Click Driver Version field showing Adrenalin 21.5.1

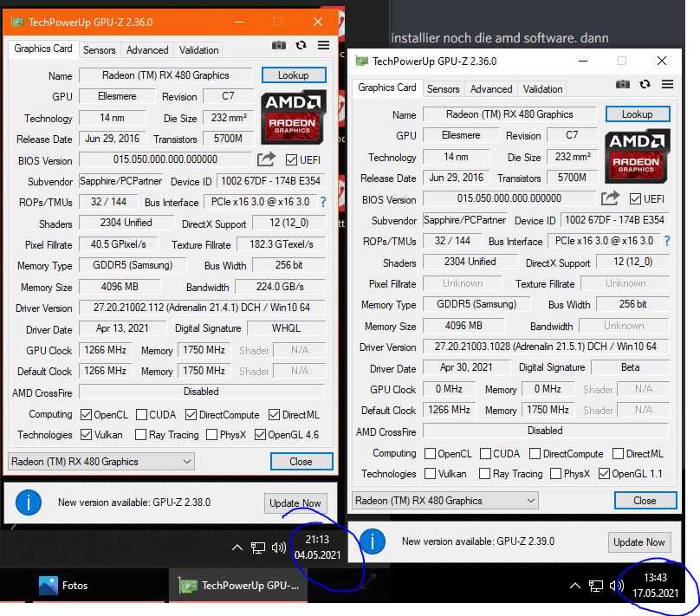point(546,346)
